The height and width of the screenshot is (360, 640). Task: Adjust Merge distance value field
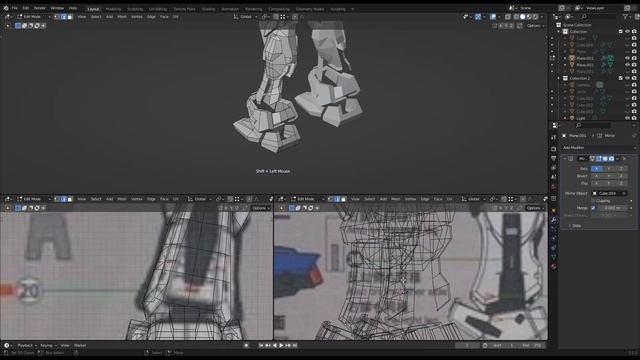[x=612, y=208]
